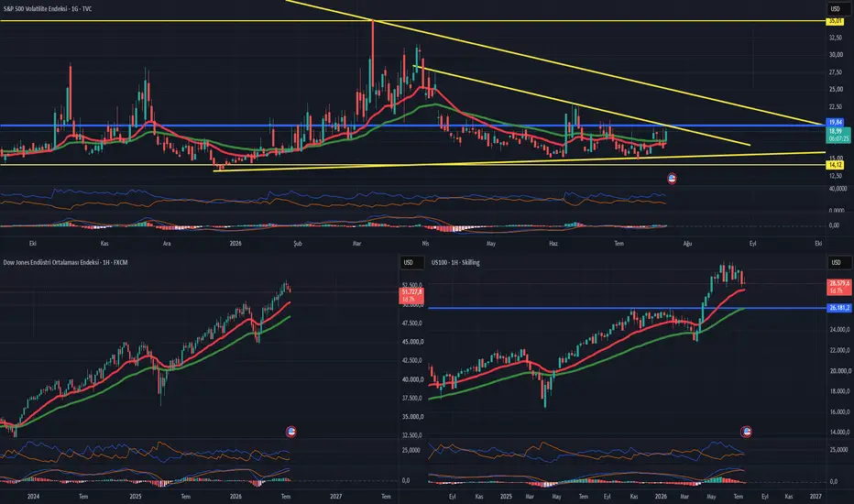
Task: Click the blue 26.181,2 level label on US100
Action: (839, 308)
